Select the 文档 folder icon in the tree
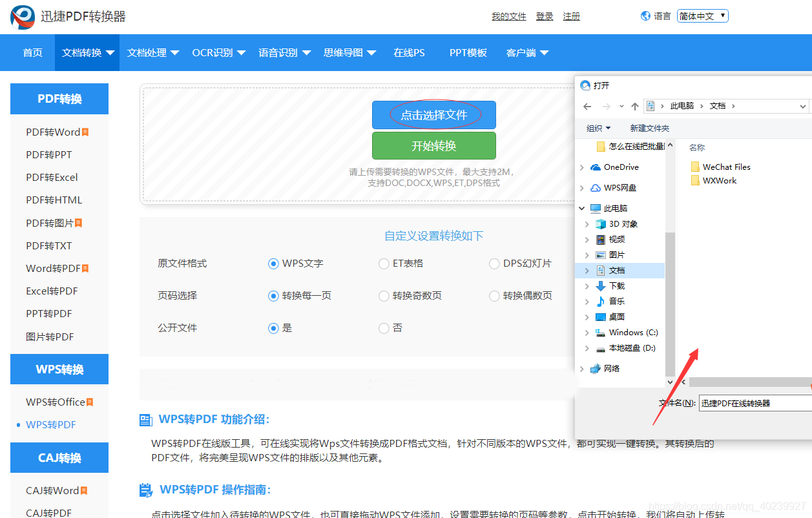Screen dimensions: 812x518 601,271
